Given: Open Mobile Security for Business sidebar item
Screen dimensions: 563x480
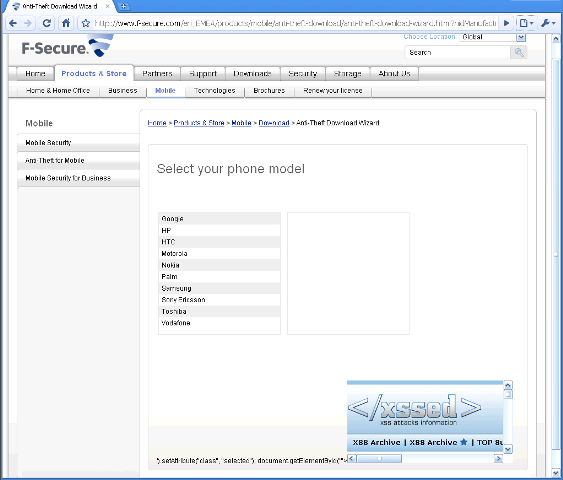Looking at the screenshot, I should click(78, 178).
